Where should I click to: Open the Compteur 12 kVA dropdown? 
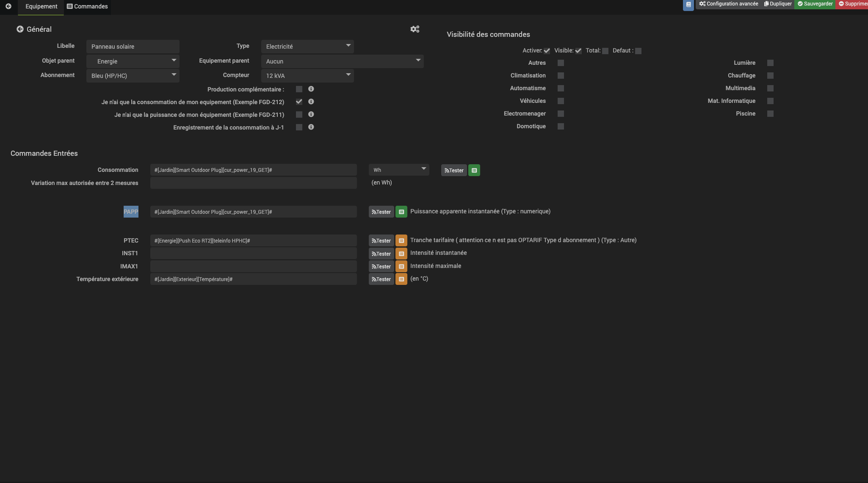pyautogui.click(x=307, y=76)
